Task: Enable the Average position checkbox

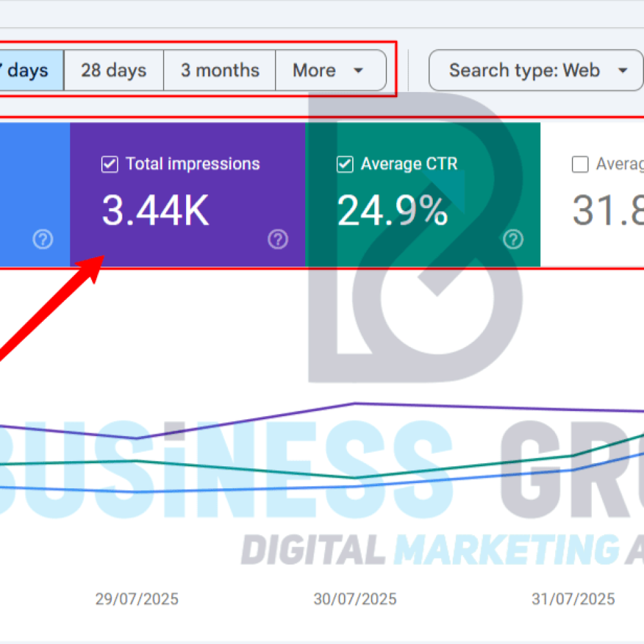Action: tap(580, 164)
